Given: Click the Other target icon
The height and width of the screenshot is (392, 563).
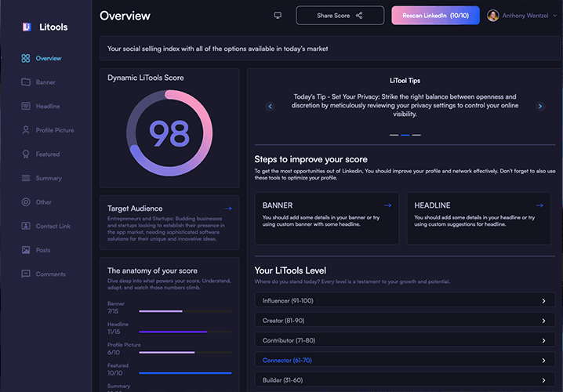Looking at the screenshot, I should [26, 202].
